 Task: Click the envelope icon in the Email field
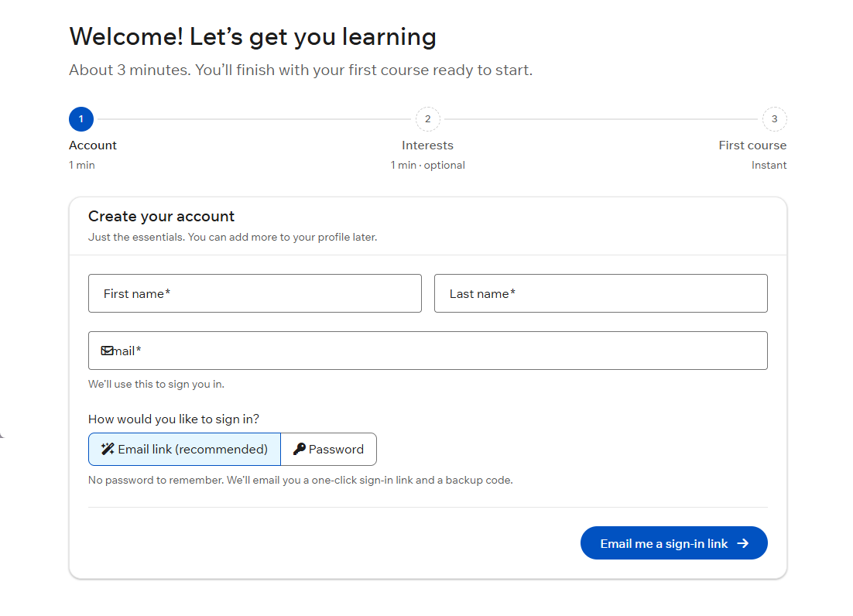107,351
